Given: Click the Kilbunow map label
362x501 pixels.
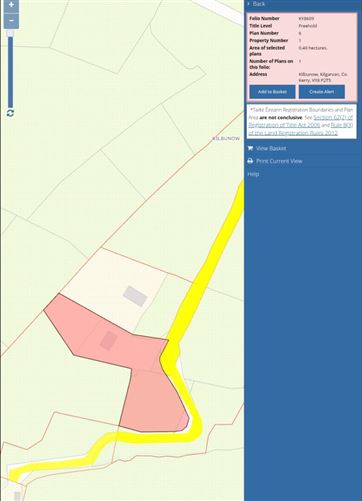Looking at the screenshot, I should [226, 138].
